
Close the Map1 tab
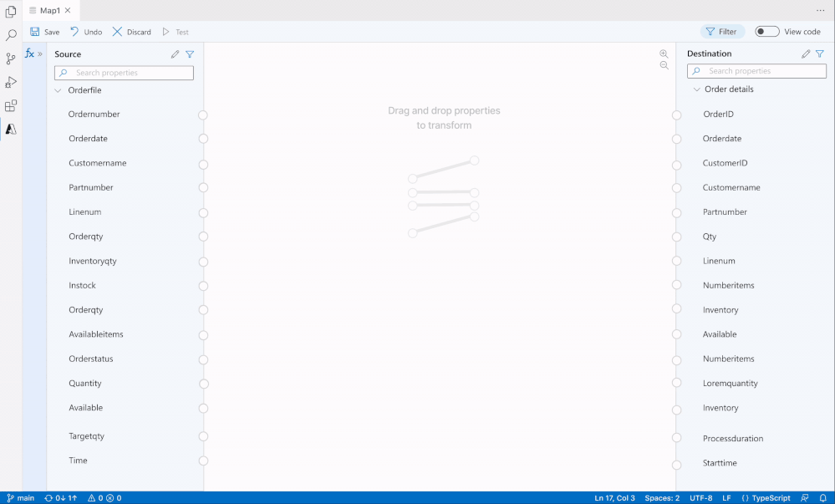click(x=68, y=10)
